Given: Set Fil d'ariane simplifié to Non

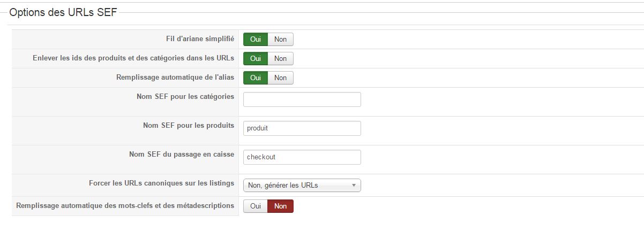Looking at the screenshot, I should (281, 39).
